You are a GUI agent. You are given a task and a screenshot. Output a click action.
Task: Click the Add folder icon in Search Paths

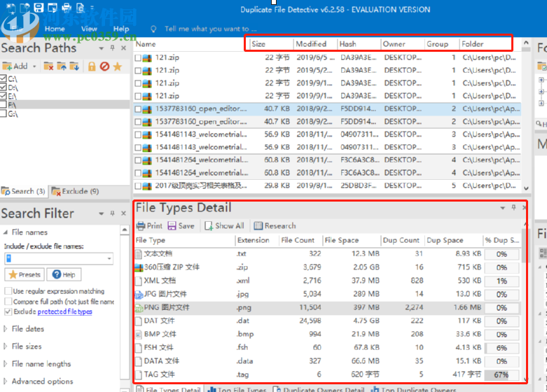7,66
